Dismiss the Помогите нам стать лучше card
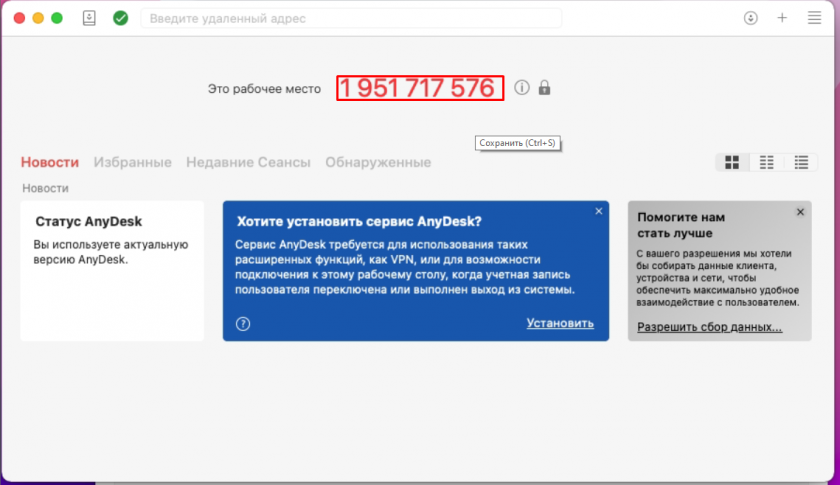Image resolution: width=840 pixels, height=485 pixels. 800,212
